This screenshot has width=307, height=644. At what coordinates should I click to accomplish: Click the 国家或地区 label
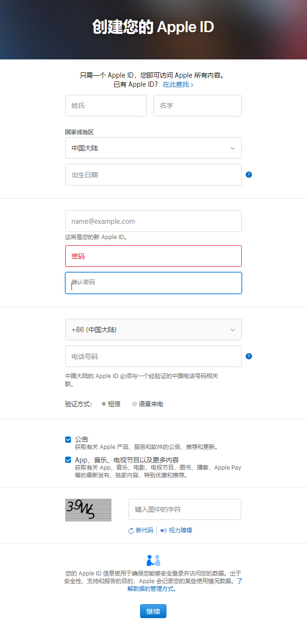(x=79, y=132)
